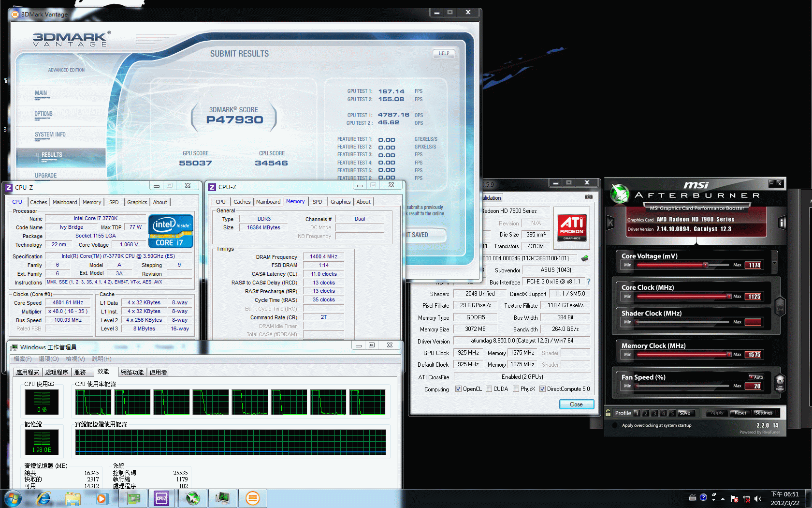This screenshot has width=812, height=508.
Task: Open Task Manager 檔案(F) menu
Action: click(x=22, y=359)
